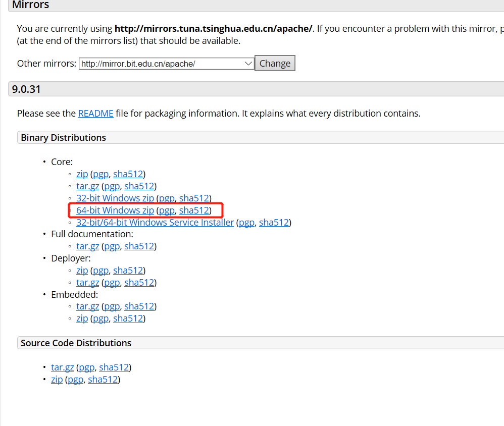This screenshot has height=426, width=504.
Task: Open pgp for Windows Service Installer
Action: tap(246, 223)
